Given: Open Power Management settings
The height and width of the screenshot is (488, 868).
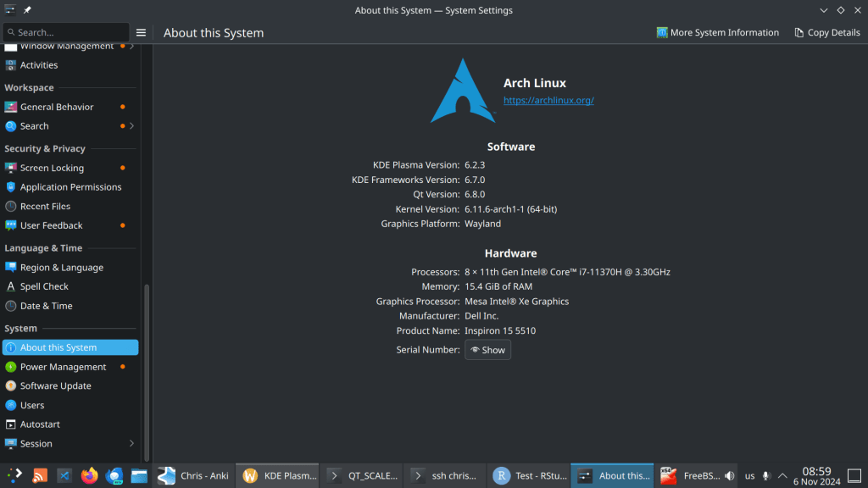Looking at the screenshot, I should [x=63, y=367].
